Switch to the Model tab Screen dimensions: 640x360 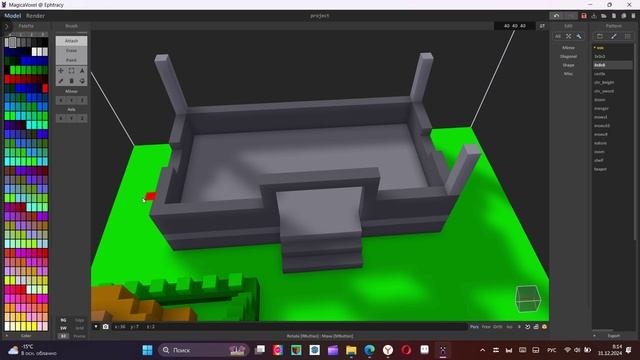point(12,16)
